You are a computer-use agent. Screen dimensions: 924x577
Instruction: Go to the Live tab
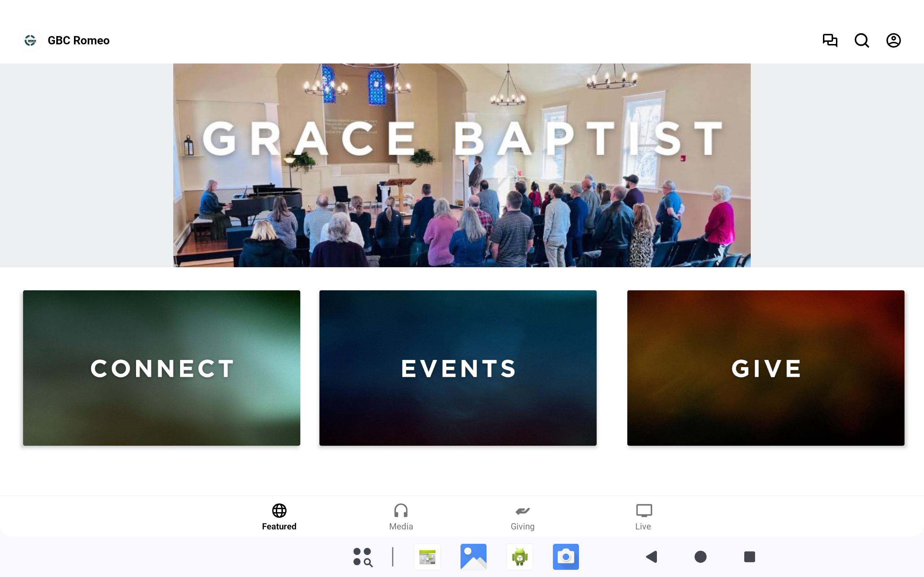(x=643, y=517)
